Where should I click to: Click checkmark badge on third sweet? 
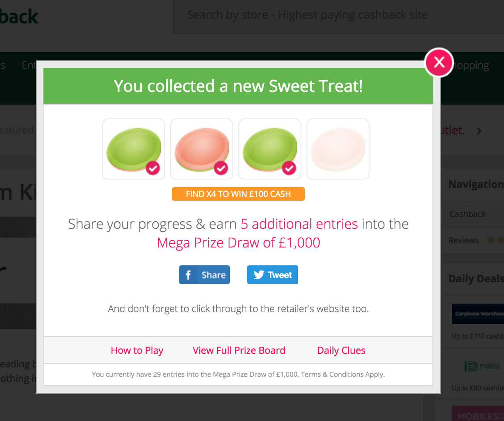click(x=289, y=168)
